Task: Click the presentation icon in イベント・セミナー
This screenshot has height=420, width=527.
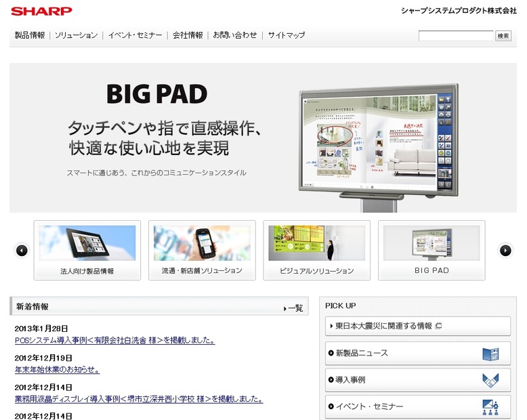Action: click(x=490, y=407)
